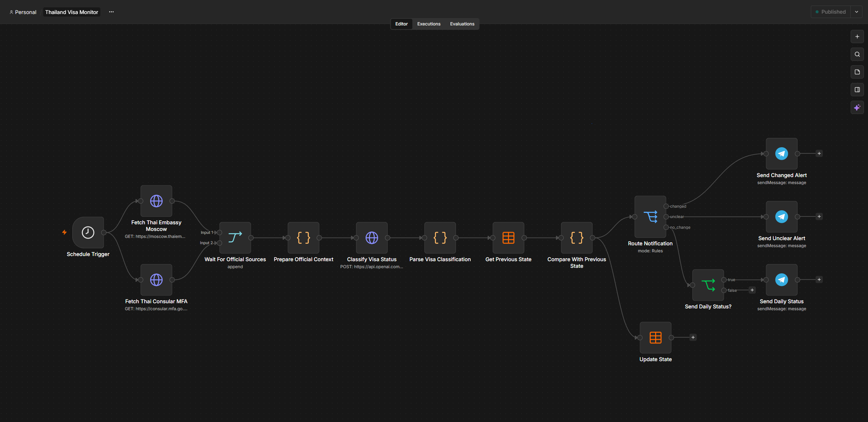Switch to the Executions tab
The image size is (868, 422).
pyautogui.click(x=429, y=24)
